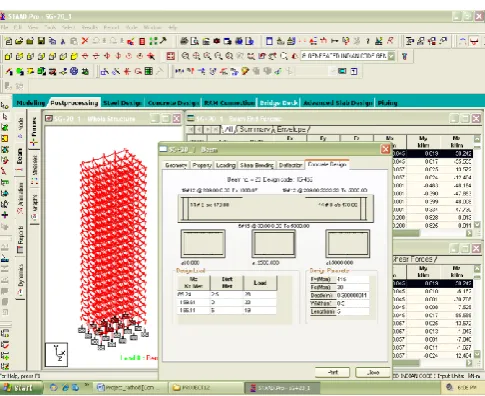Switch to the Concrete Design mode tab
485x396 pixels.
click(173, 103)
